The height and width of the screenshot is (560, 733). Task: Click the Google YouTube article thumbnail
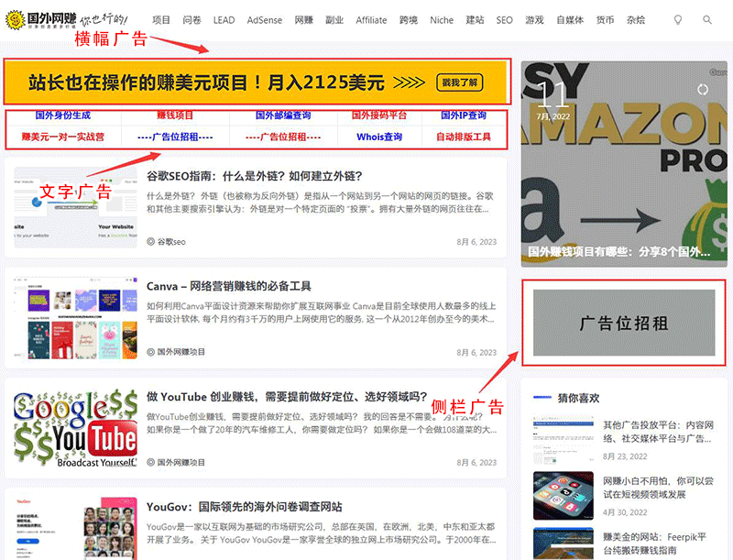tap(75, 428)
